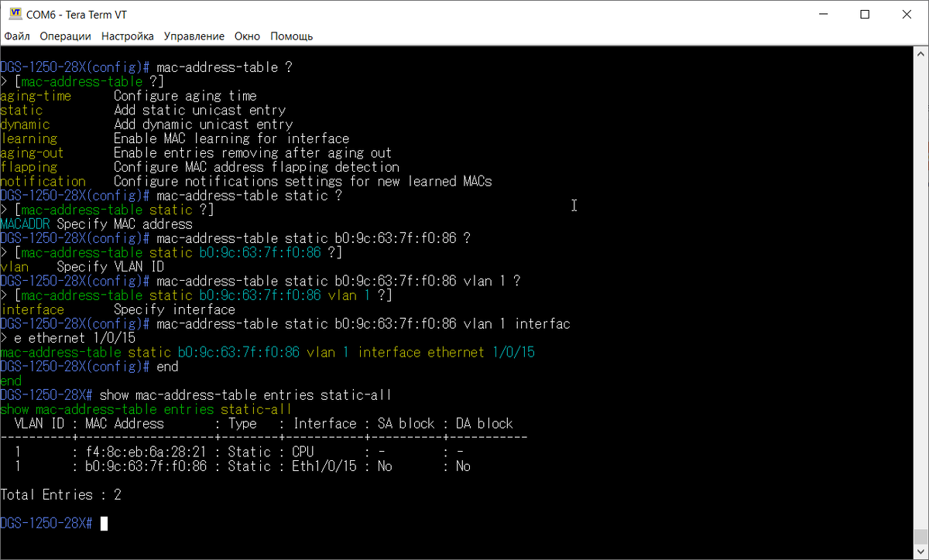Click 'CPU' interface cell

[x=303, y=452]
